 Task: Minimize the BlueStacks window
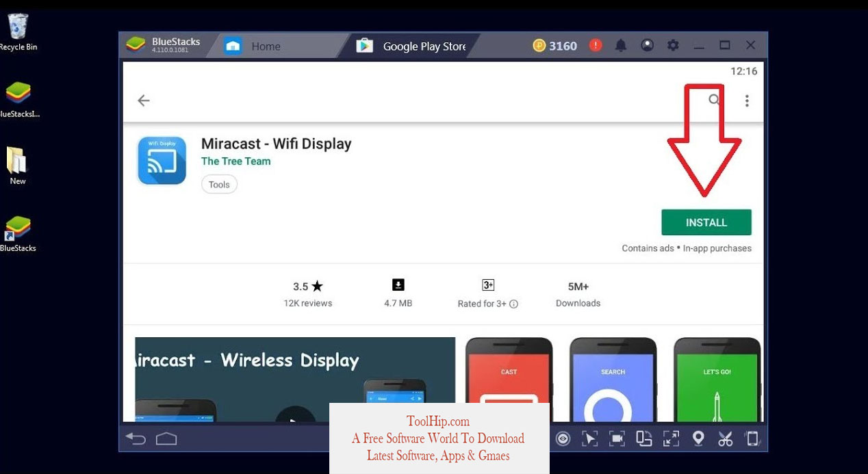click(698, 46)
